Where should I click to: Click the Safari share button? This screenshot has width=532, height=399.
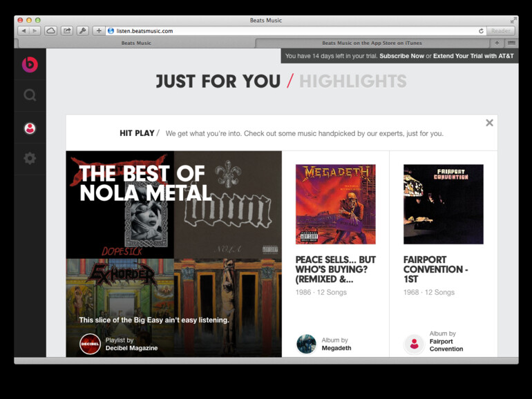pyautogui.click(x=67, y=31)
